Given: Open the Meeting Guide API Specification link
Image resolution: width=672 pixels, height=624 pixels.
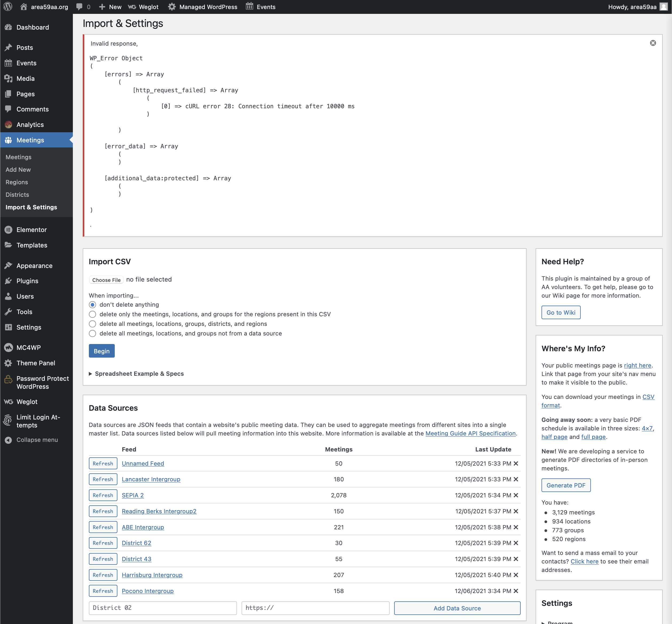Looking at the screenshot, I should tap(470, 434).
